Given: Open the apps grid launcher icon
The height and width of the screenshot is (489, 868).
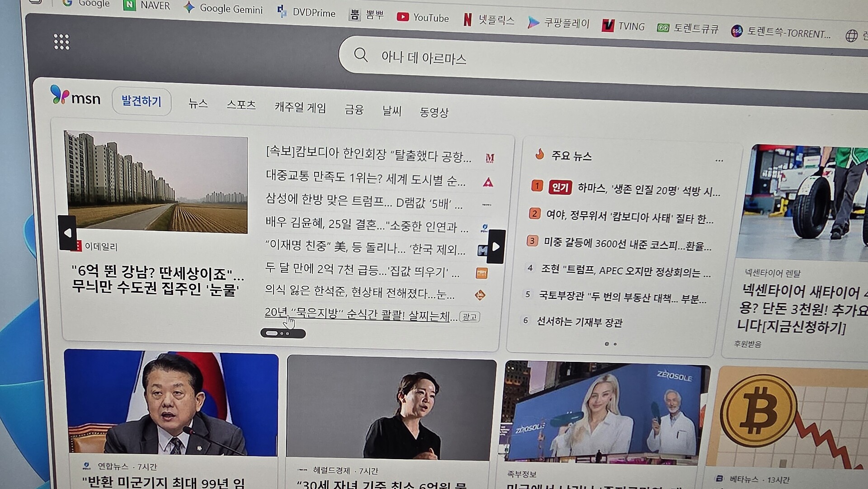Looking at the screenshot, I should point(61,42).
